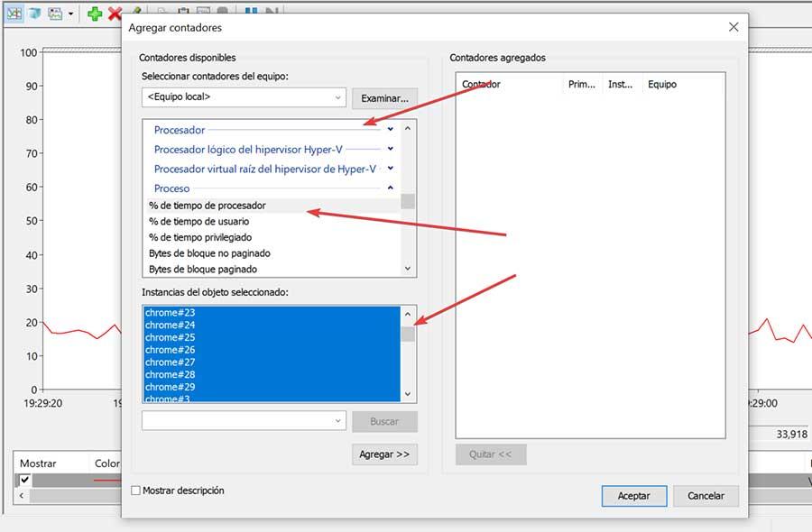This screenshot has width=812, height=532.
Task: Select Bytes de bloque paginado counter
Action: (273, 269)
